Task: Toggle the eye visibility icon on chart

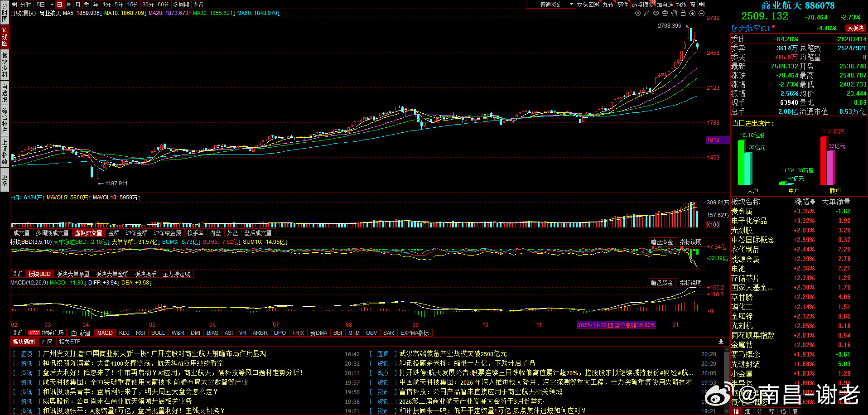Action: click(656, 14)
